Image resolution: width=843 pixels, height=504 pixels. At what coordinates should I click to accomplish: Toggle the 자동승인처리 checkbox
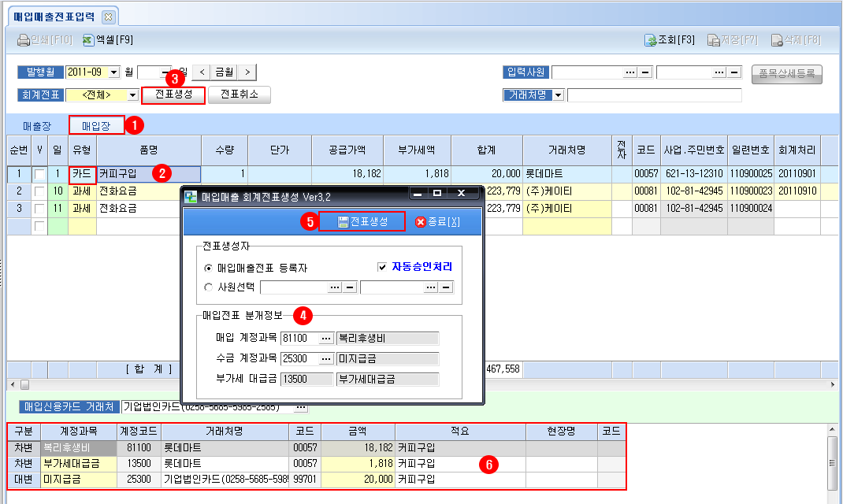(x=382, y=267)
